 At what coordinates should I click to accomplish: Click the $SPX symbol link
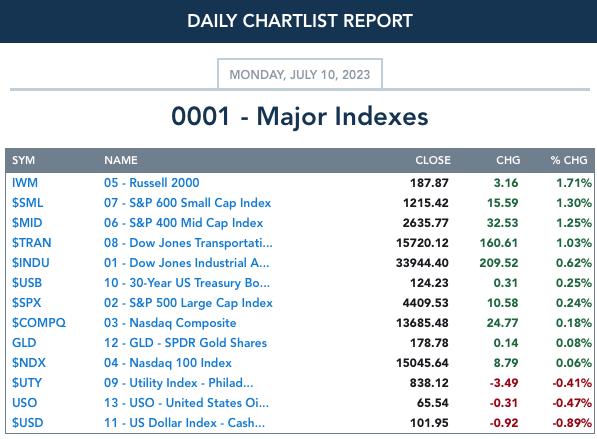[26, 303]
